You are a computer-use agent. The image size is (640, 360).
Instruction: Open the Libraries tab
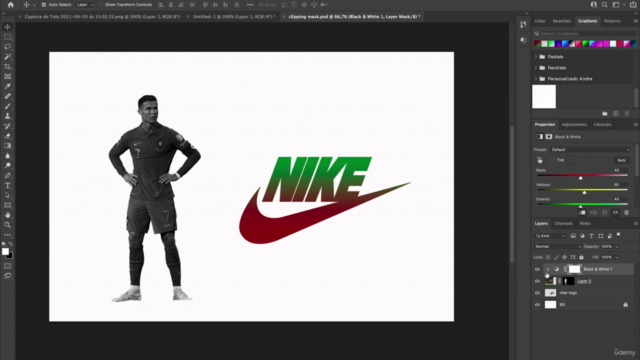pos(602,124)
